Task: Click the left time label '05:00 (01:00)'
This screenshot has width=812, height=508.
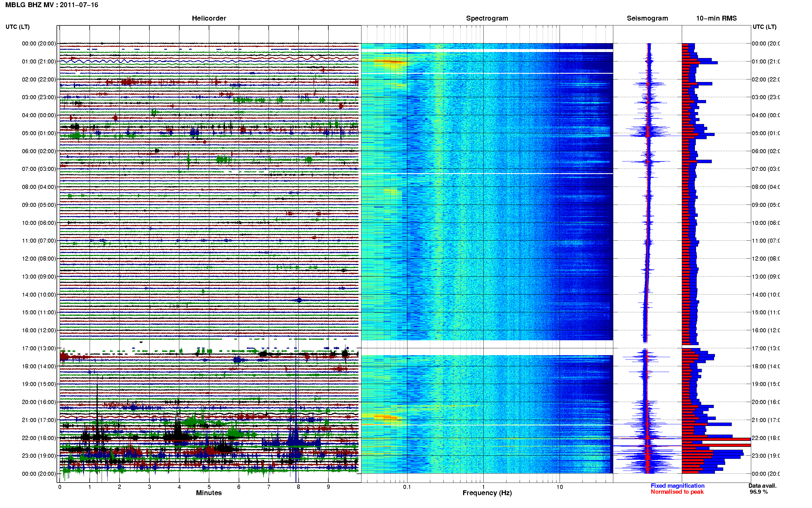Action: click(x=39, y=133)
